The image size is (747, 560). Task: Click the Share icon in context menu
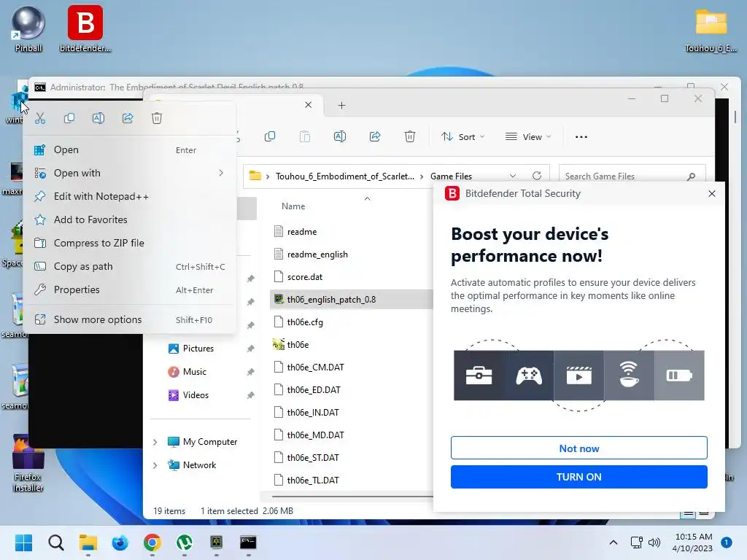128,118
